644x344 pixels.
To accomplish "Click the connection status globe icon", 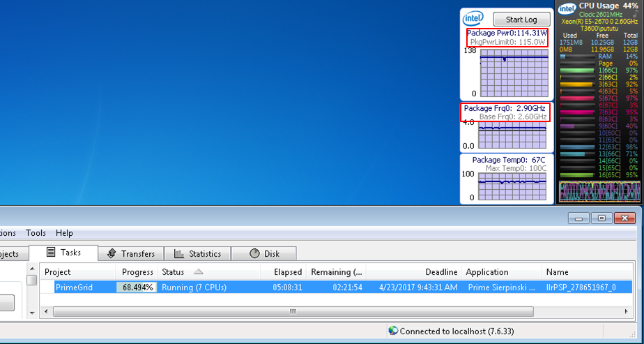I will (393, 330).
